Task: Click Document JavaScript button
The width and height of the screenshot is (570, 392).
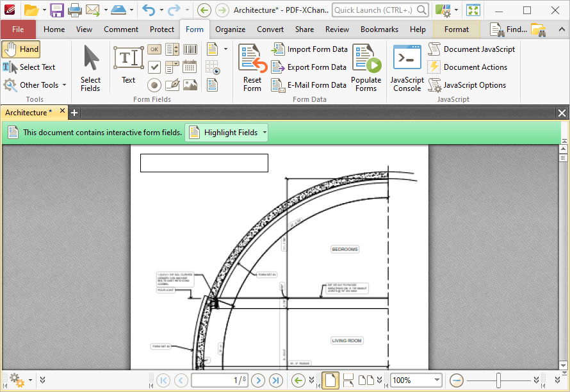Action: point(471,49)
